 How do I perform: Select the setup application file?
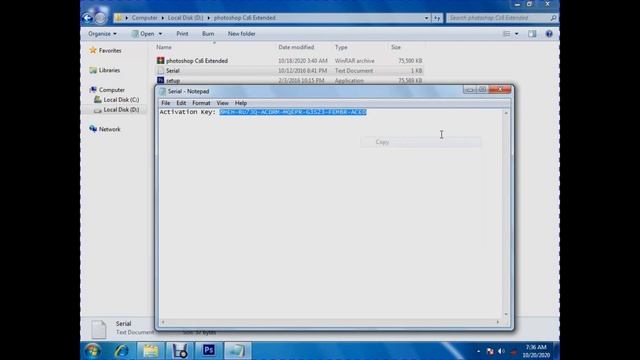pos(173,80)
